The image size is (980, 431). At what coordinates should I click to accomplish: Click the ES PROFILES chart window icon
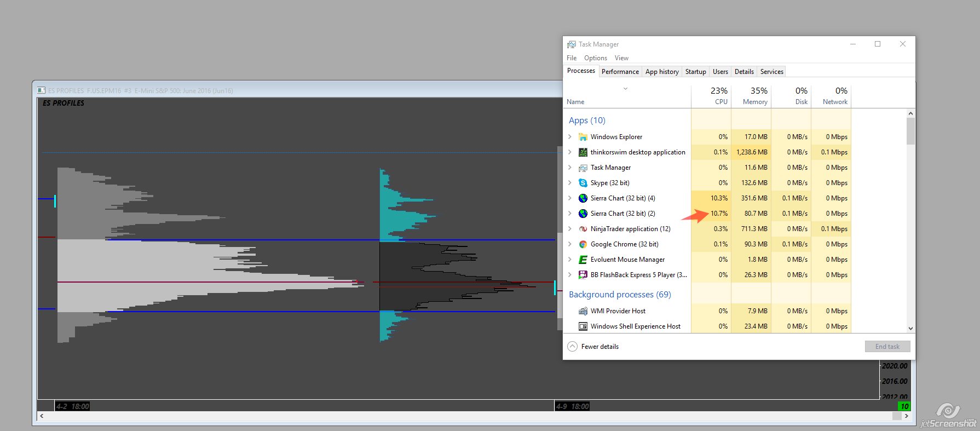click(41, 90)
